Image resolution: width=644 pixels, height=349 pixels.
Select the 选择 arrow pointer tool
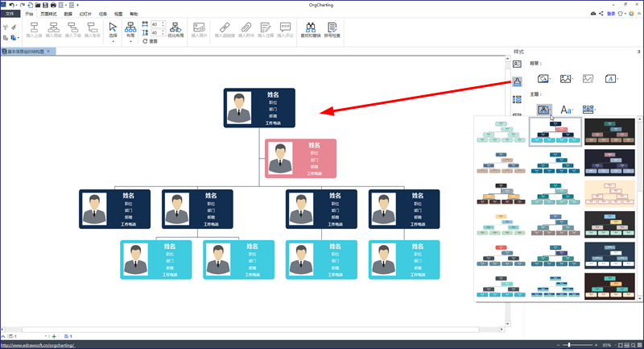(113, 30)
